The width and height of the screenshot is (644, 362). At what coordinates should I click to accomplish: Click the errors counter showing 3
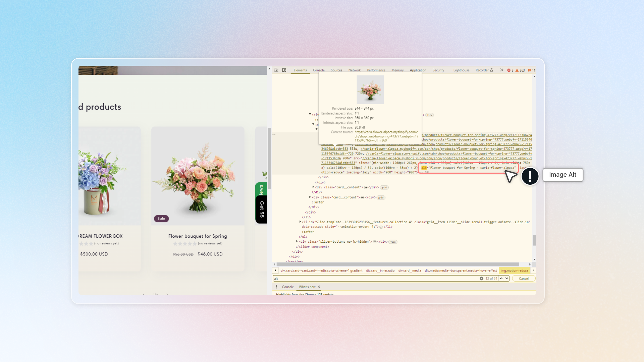510,70
